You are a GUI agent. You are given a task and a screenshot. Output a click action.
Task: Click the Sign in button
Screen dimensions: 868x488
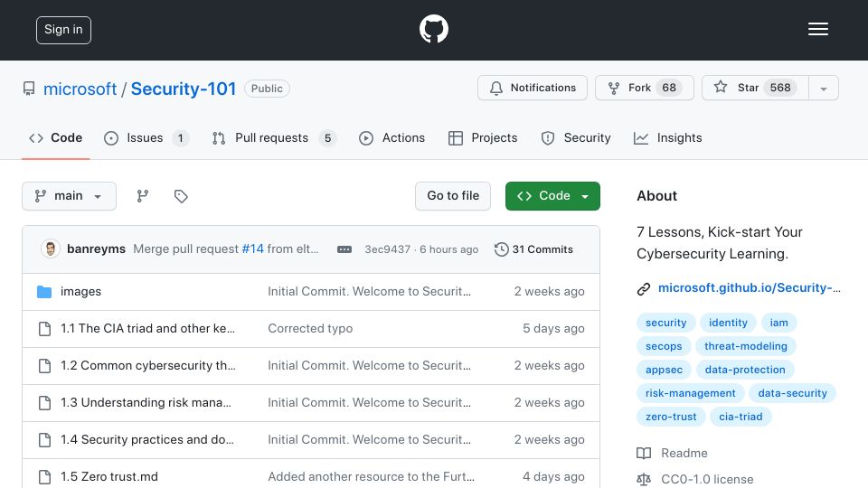63,30
